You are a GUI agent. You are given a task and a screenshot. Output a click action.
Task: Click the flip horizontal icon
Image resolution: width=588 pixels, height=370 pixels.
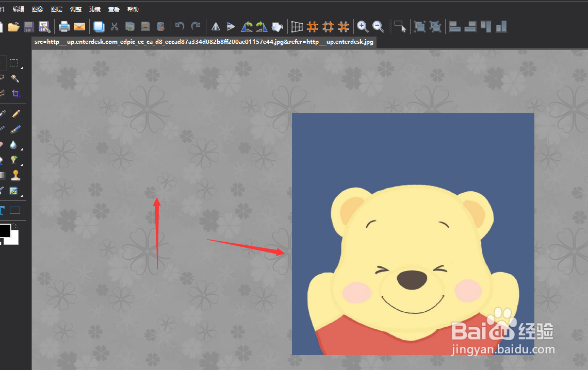(216, 27)
